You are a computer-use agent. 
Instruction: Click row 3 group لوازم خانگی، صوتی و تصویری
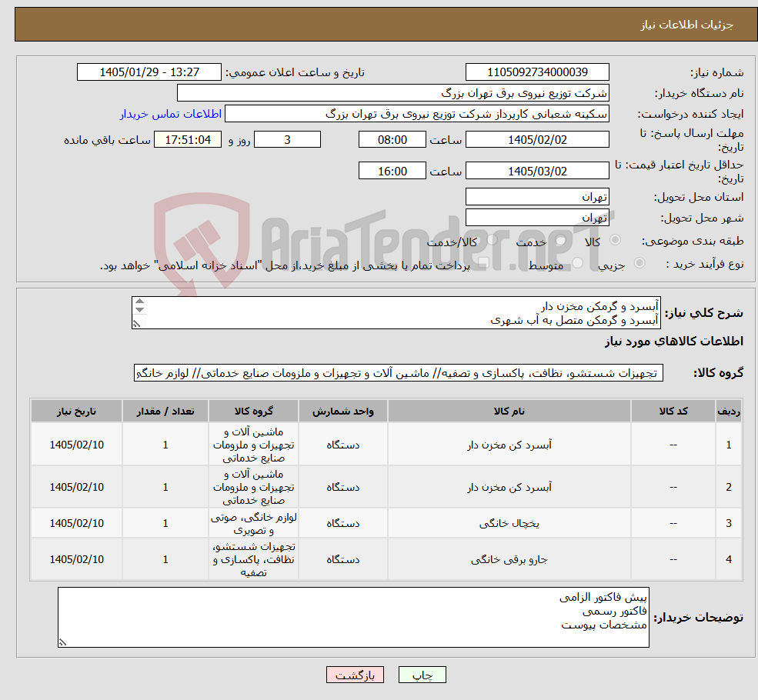253,524
